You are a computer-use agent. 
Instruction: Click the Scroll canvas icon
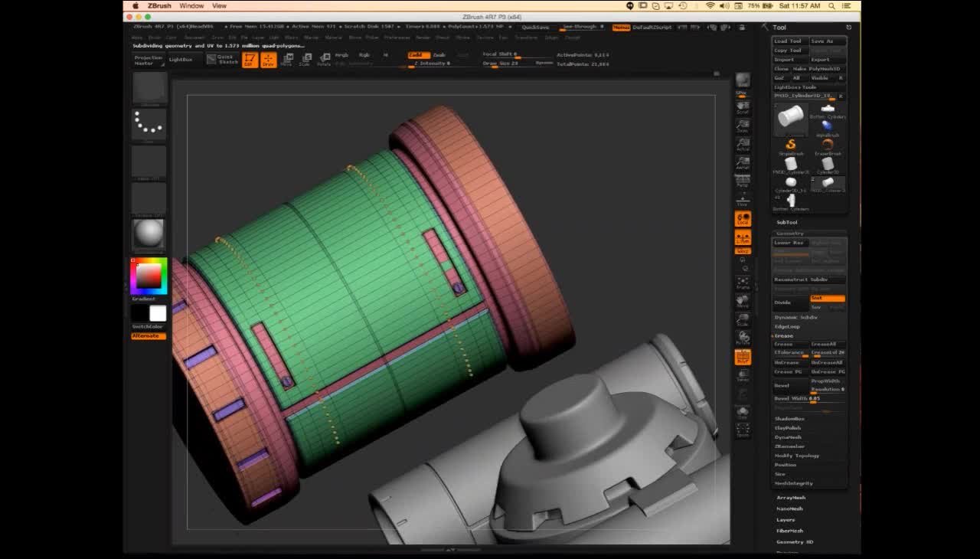point(743,106)
